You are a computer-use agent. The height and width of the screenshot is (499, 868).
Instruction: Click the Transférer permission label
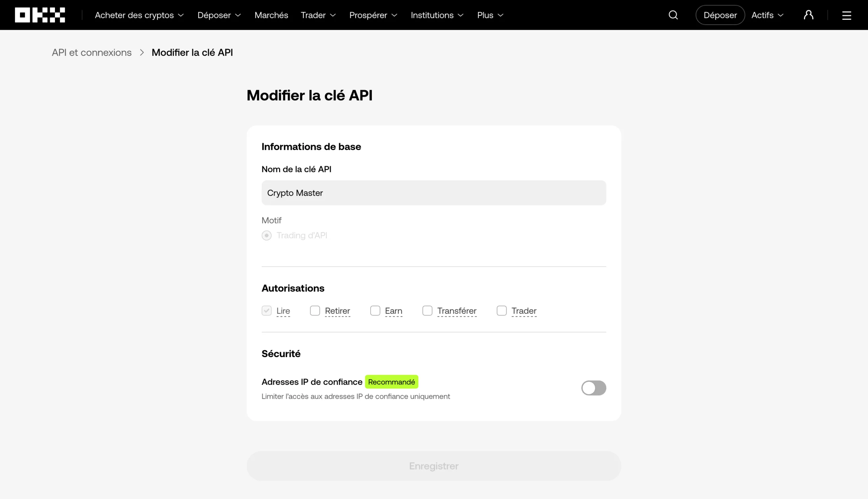pyautogui.click(x=457, y=311)
